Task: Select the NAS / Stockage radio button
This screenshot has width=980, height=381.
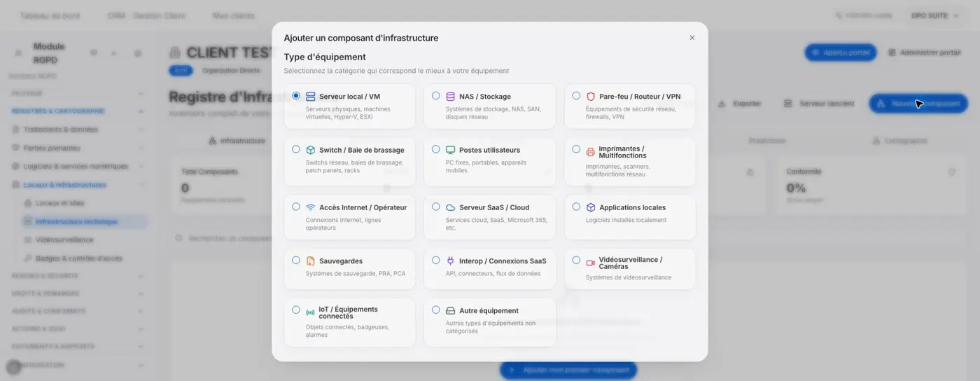Action: tap(436, 96)
